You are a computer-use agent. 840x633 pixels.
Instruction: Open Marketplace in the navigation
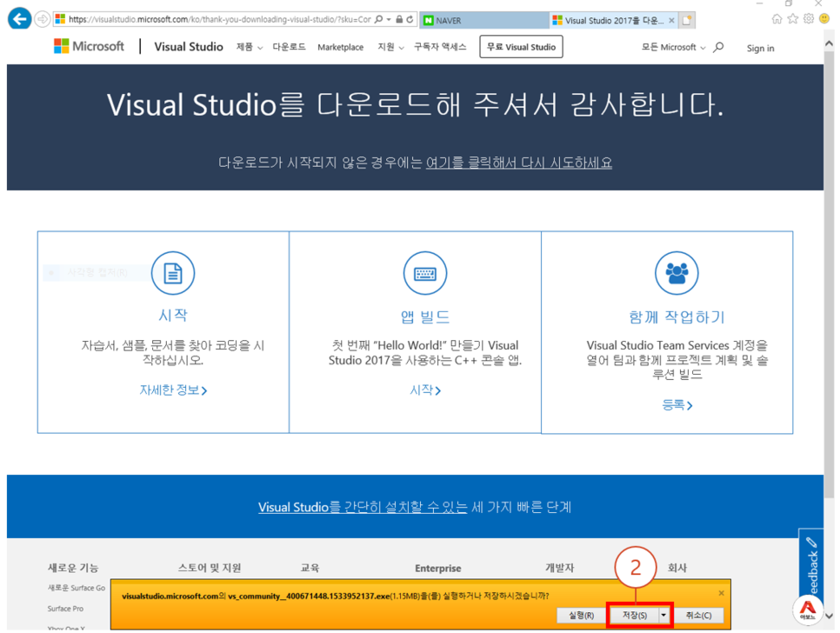(340, 47)
